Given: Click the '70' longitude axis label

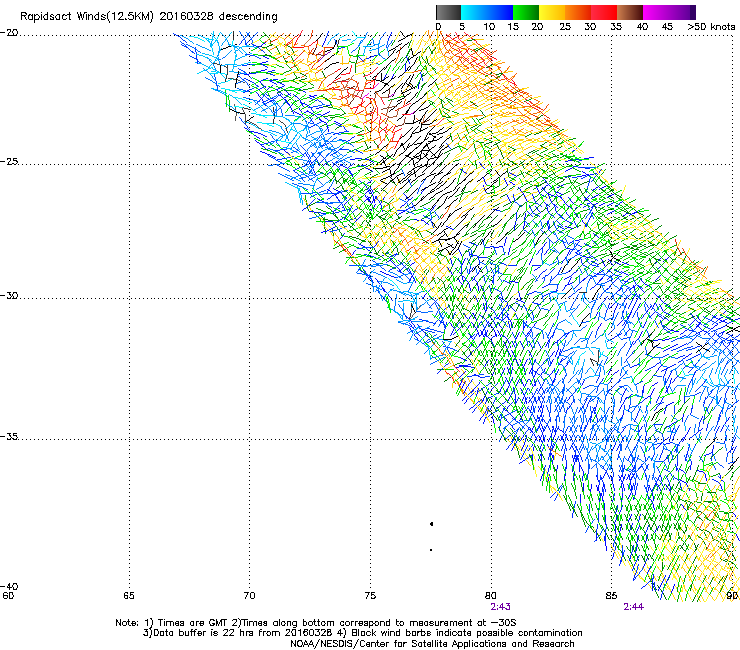Looking at the screenshot, I should pos(250,595).
